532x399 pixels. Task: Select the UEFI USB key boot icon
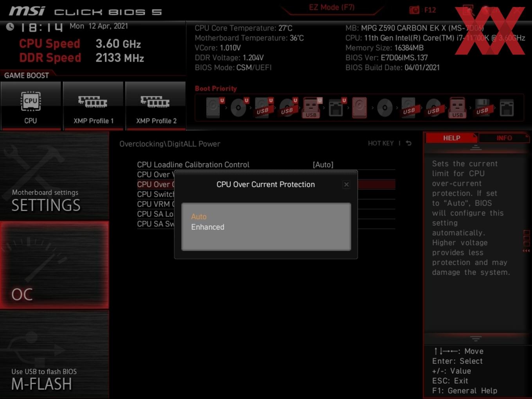[x=311, y=107]
